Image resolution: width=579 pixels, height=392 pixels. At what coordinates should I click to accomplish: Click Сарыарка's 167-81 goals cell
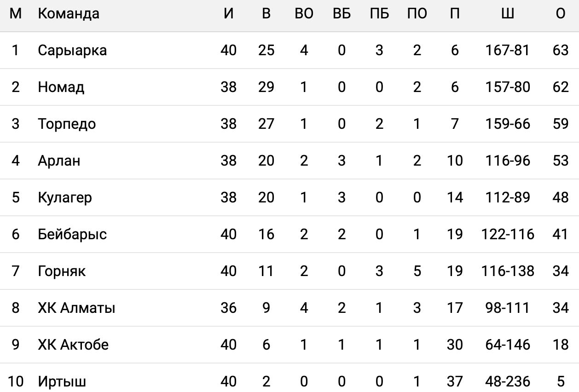point(508,50)
